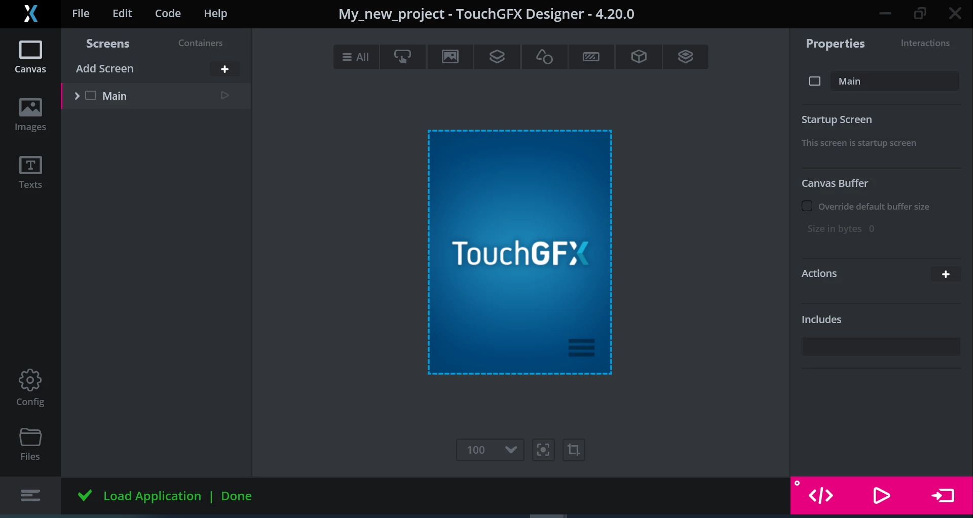Run the simulator with play button
980x518 pixels.
pyautogui.click(x=882, y=495)
